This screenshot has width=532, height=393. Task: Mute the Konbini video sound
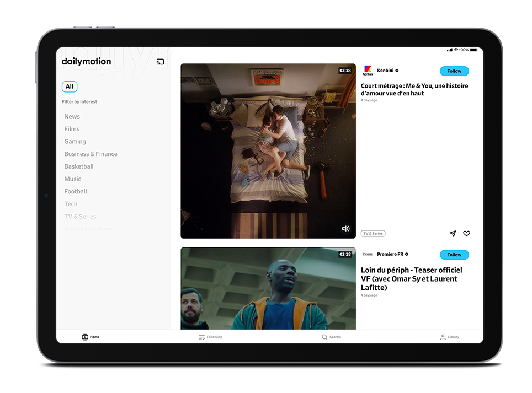coord(345,228)
